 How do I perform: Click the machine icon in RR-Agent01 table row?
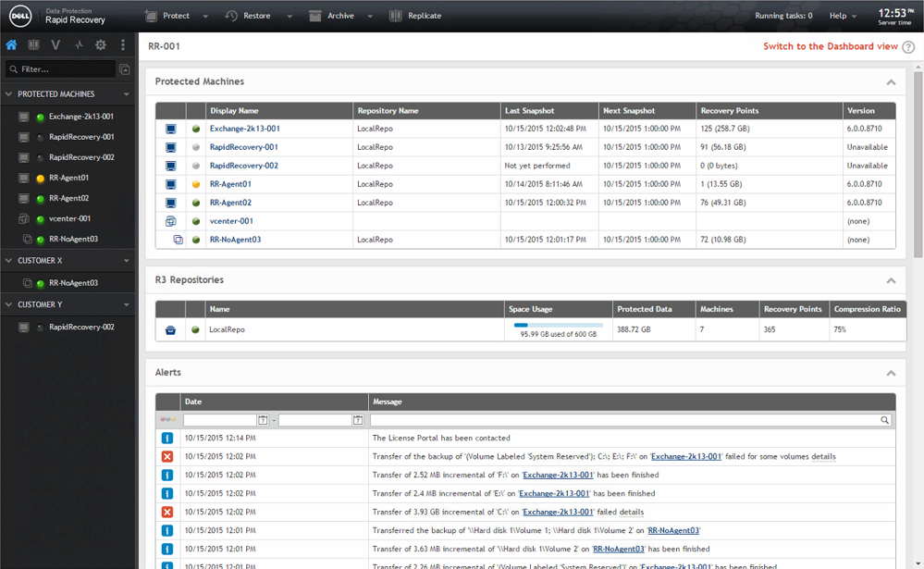171,184
